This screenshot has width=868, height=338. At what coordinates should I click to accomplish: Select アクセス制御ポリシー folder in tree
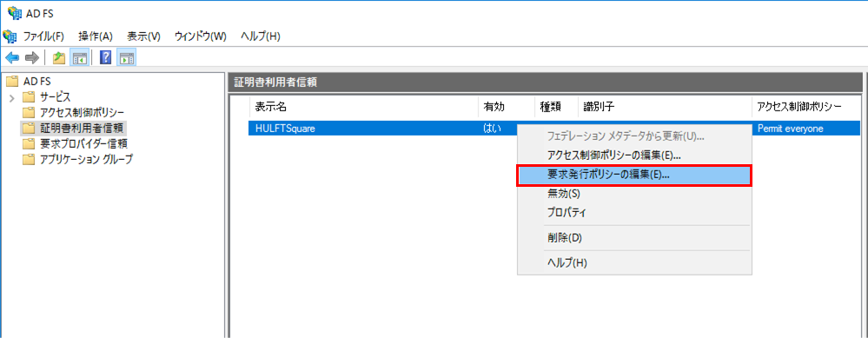click(82, 113)
